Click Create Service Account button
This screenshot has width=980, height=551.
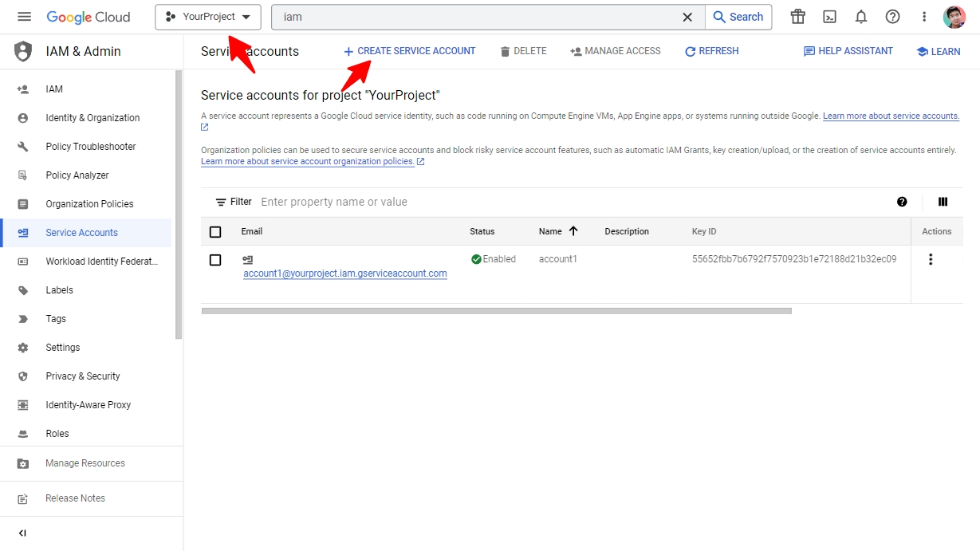409,51
